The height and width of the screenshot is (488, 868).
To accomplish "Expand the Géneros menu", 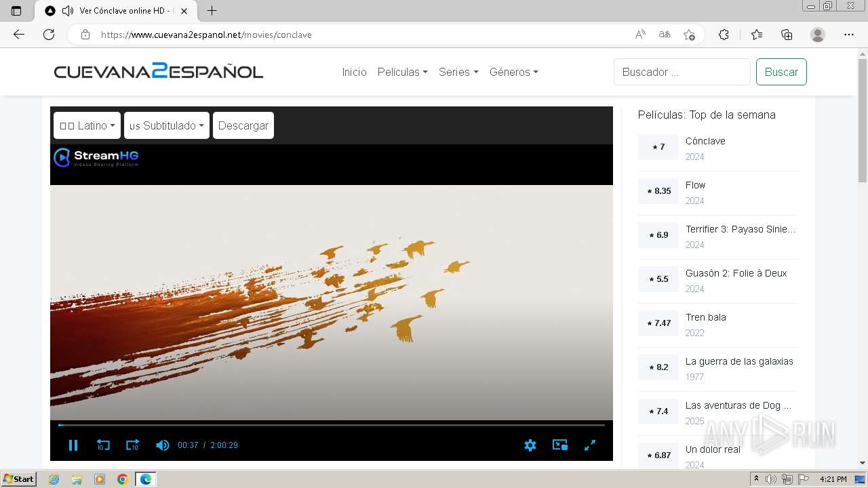I will click(x=514, y=72).
